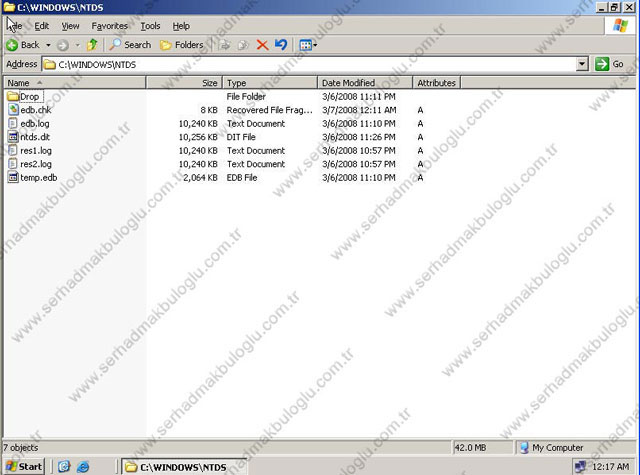Sort by the Name column header
Image resolution: width=640 pixels, height=475 pixels.
(75, 83)
